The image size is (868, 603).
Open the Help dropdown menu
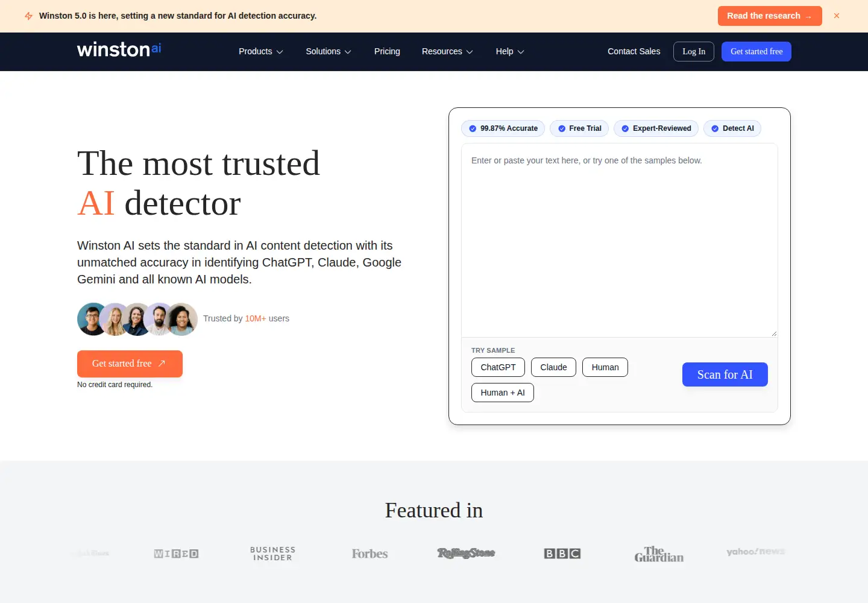(510, 52)
